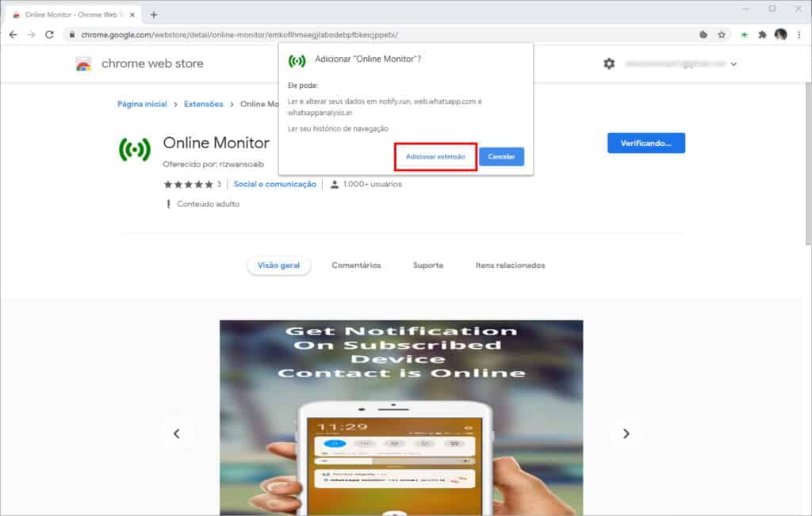812x516 pixels.
Task: Close the Online Monitor browser tab
Action: [x=132, y=14]
